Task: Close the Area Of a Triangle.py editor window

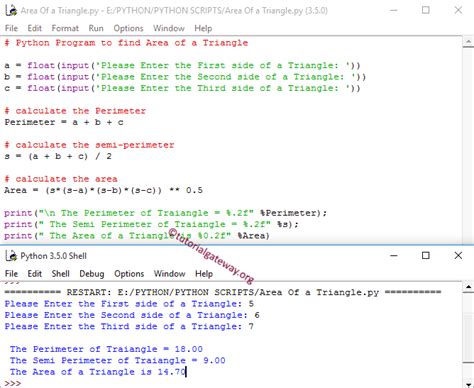Action: click(458, 10)
